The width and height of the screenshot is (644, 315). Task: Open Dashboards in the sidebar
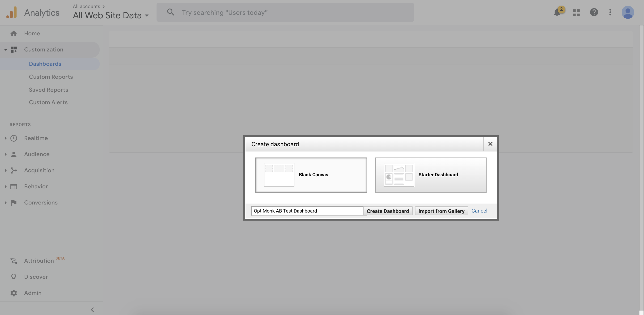[45, 64]
